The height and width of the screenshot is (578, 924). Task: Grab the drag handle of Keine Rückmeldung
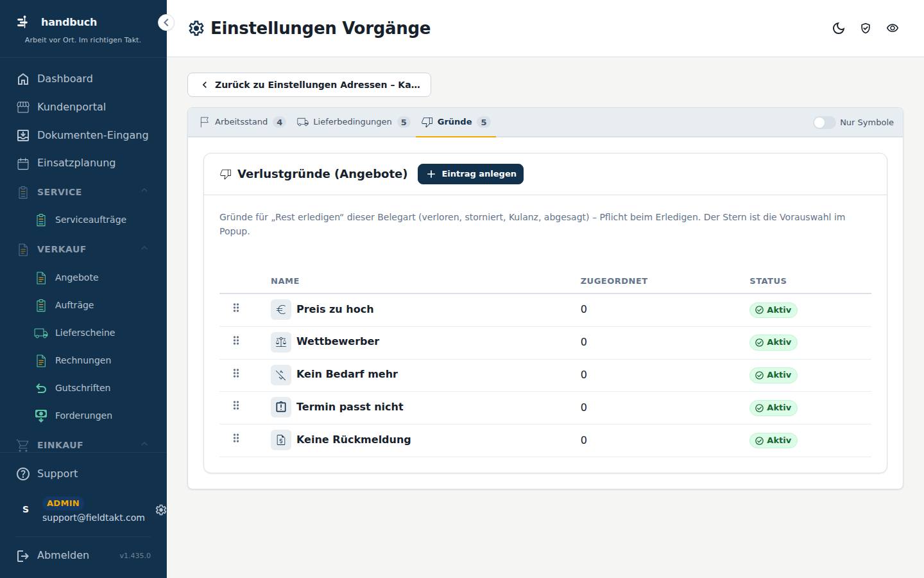(236, 439)
